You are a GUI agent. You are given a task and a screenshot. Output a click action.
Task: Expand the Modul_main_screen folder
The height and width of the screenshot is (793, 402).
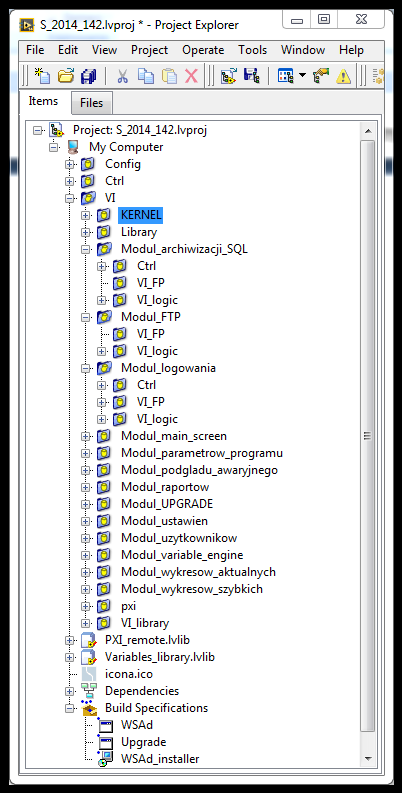click(85, 436)
